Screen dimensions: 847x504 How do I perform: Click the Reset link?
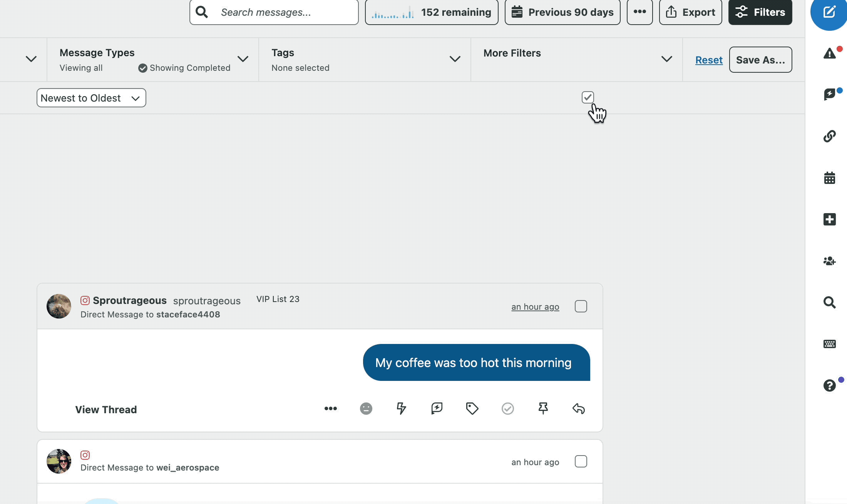pos(709,60)
